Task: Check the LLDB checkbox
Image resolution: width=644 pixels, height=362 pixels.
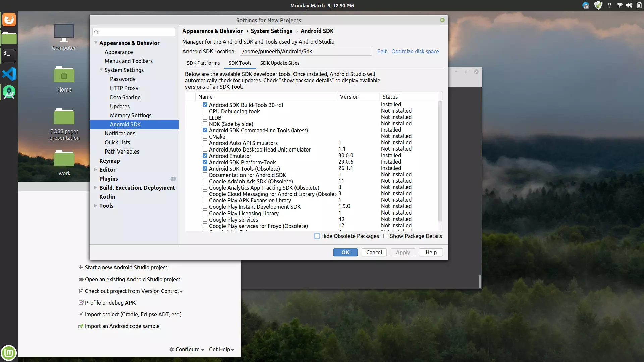Action: pos(205,118)
